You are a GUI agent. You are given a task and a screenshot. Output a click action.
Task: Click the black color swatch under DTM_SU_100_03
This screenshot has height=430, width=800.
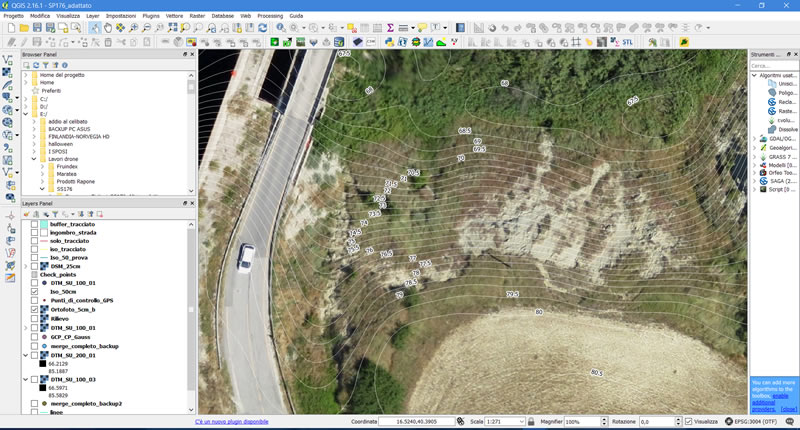pyautogui.click(x=43, y=388)
